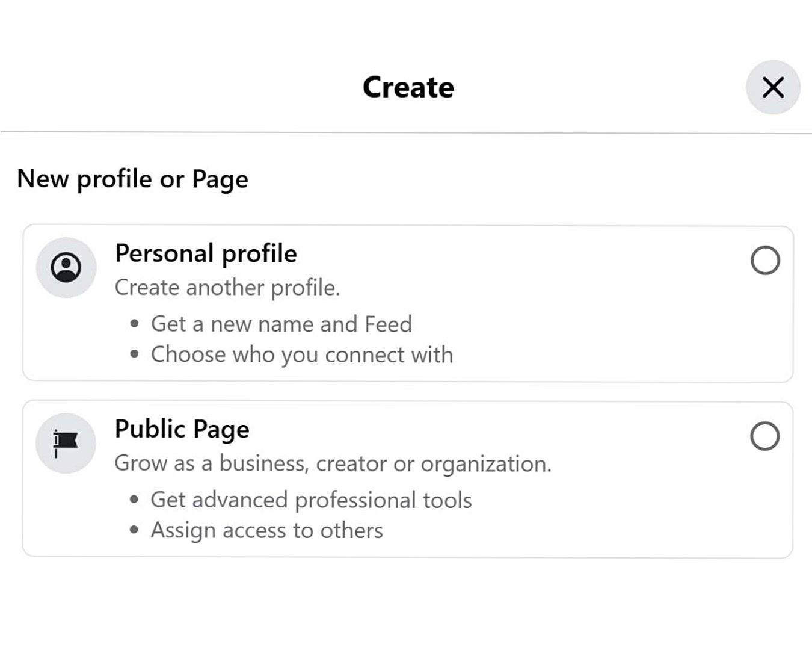Click the X close icon

point(773,87)
